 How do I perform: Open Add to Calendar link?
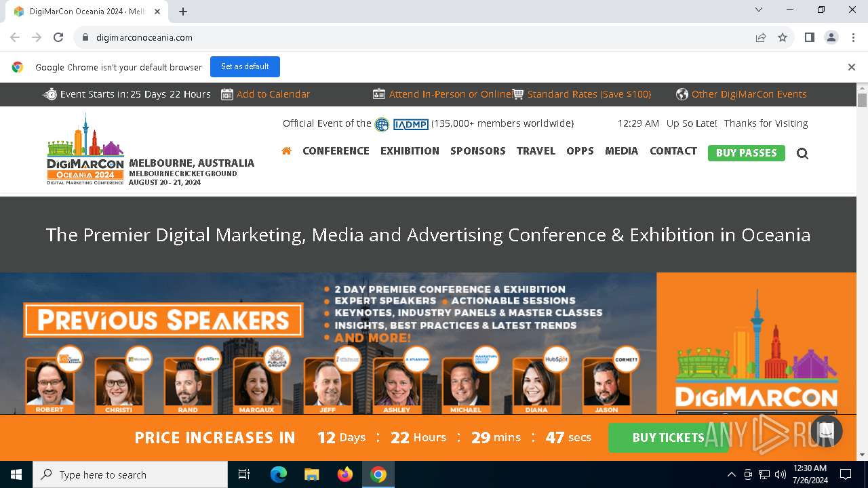tap(273, 94)
